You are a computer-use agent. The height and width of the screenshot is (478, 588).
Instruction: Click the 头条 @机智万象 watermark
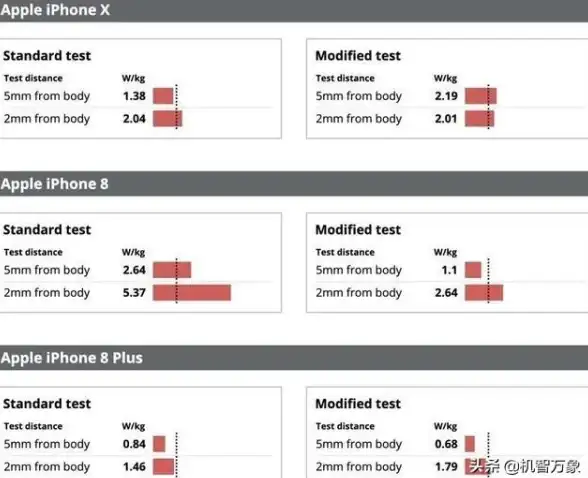(x=525, y=466)
